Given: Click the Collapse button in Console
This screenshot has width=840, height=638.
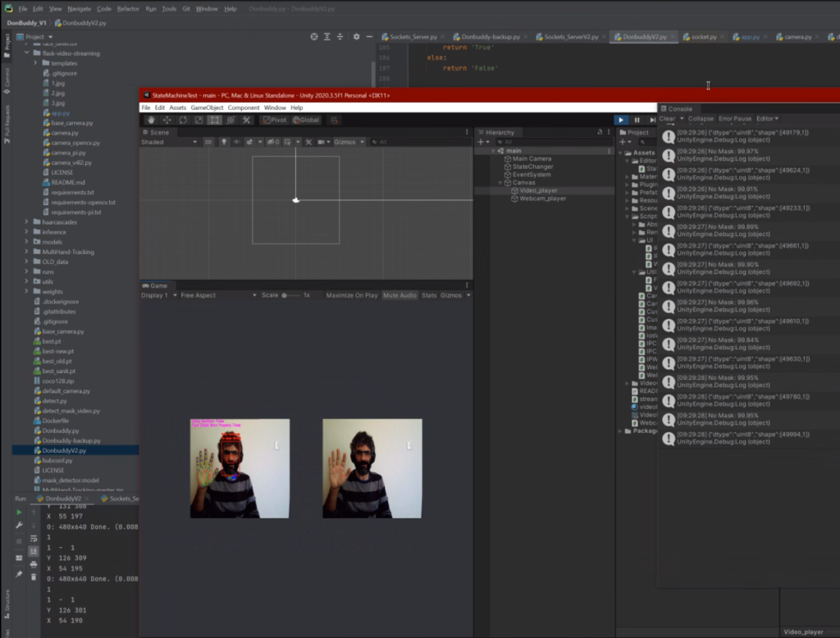Looking at the screenshot, I should coord(701,119).
